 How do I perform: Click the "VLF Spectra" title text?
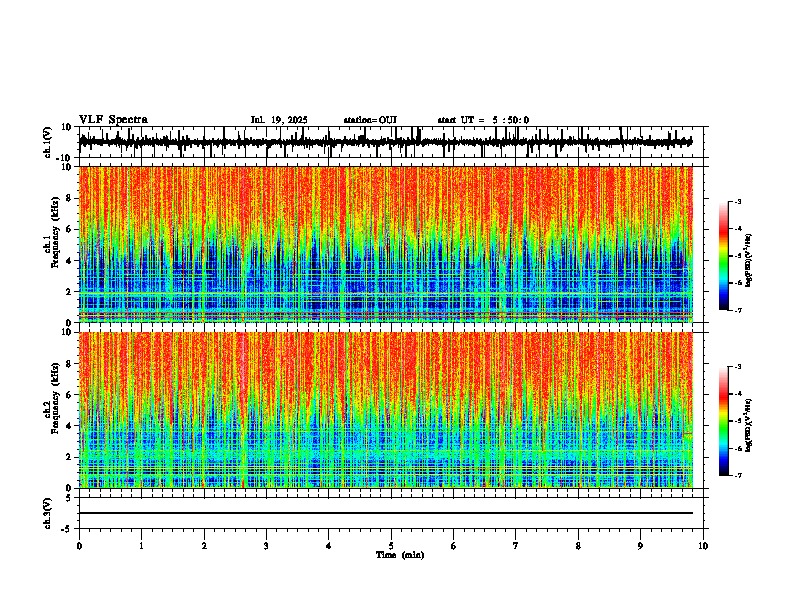click(113, 120)
